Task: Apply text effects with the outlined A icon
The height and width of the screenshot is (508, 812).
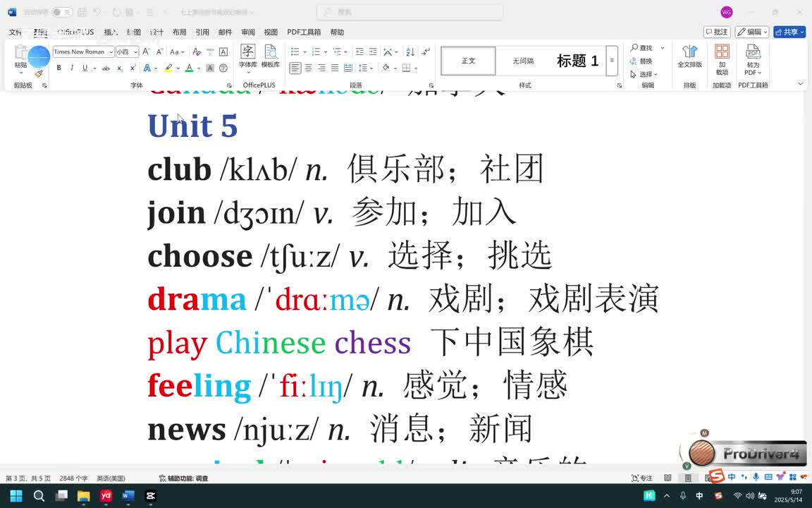Action: pos(147,68)
